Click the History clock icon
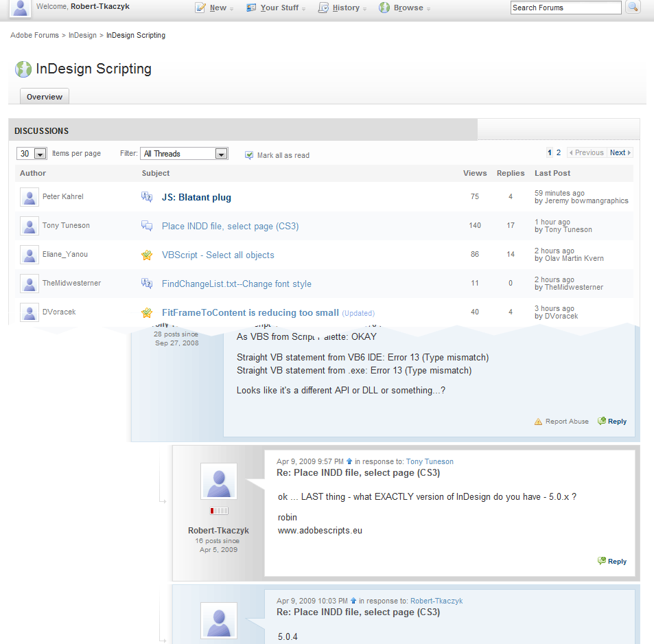This screenshot has width=654, height=644. pos(324,8)
